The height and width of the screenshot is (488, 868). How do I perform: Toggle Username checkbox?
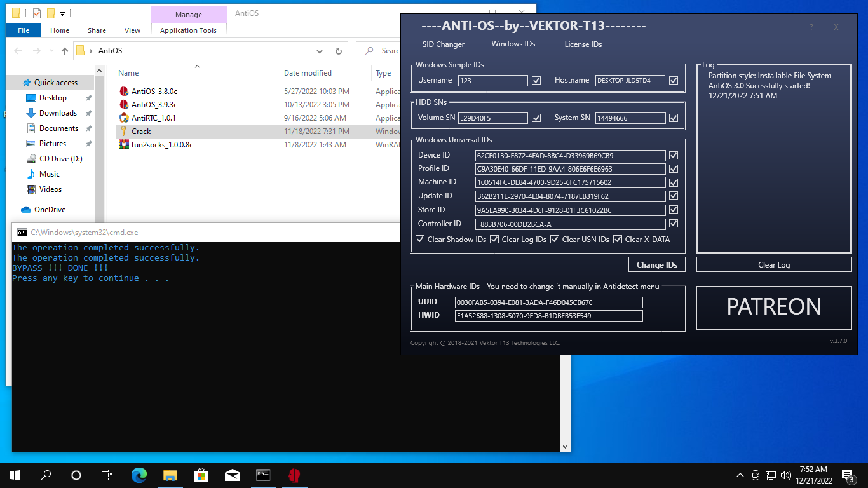pos(536,81)
